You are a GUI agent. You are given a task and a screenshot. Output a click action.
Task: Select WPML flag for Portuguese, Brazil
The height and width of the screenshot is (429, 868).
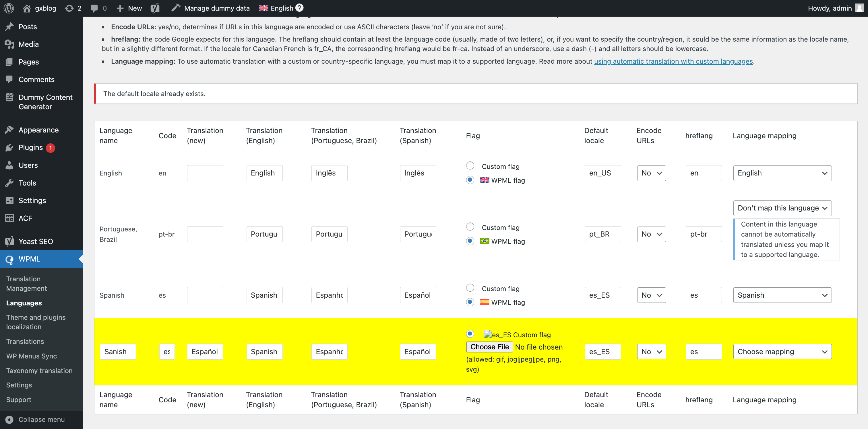pyautogui.click(x=470, y=241)
